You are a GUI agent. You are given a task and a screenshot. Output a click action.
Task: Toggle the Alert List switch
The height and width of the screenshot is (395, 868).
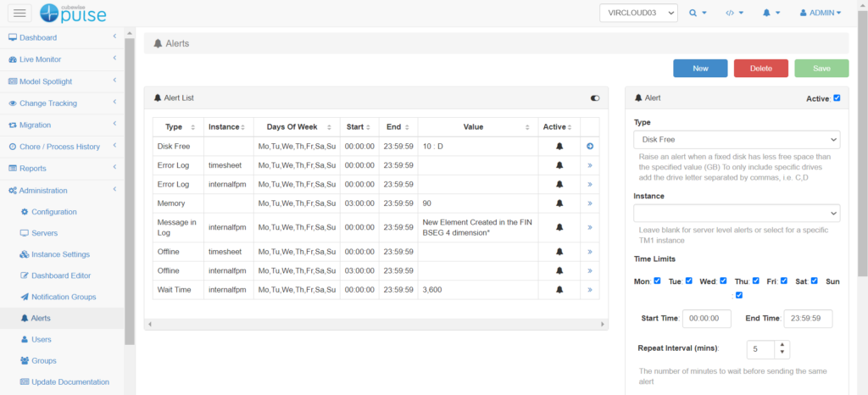coord(595,98)
